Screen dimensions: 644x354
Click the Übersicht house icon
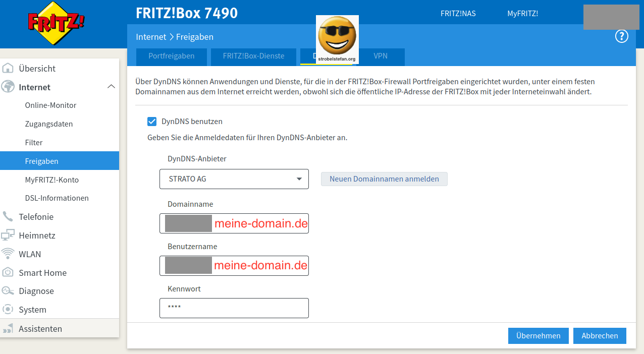click(x=8, y=69)
